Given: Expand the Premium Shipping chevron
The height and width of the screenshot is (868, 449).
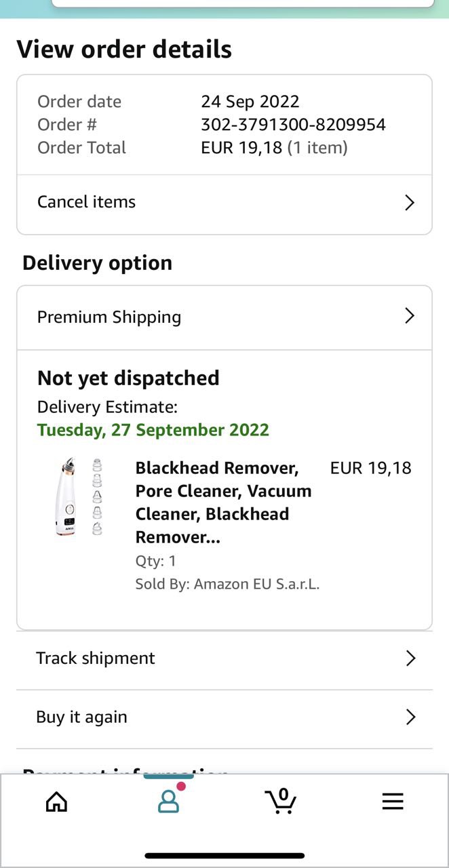Looking at the screenshot, I should pos(409,316).
